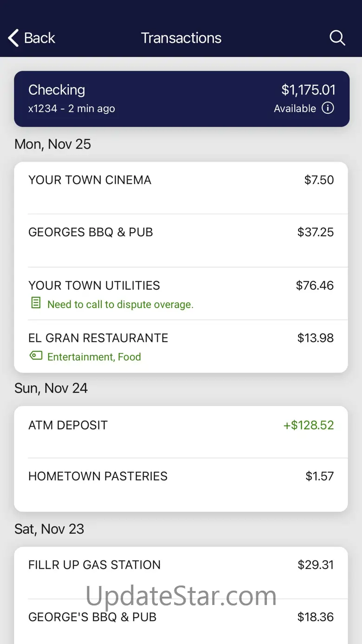Tap the note icon under Your Town Utilities
Screen dimensions: 362x644
pos(36,304)
